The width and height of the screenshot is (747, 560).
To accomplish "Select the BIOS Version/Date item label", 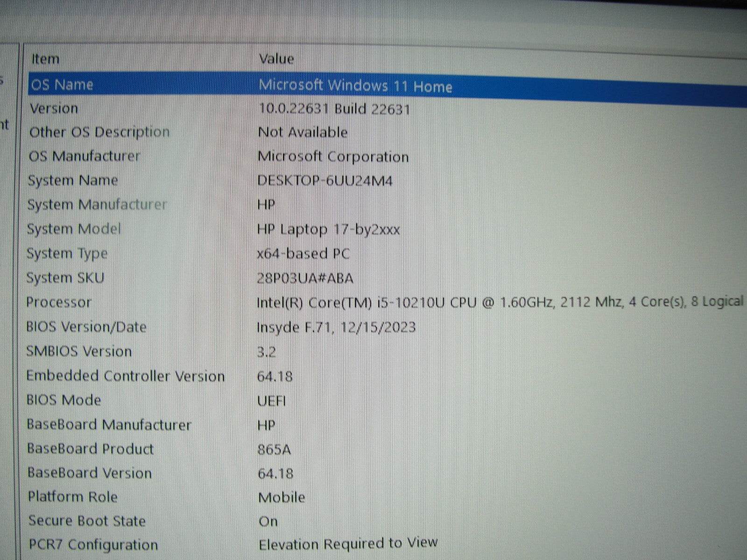I will pyautogui.click(x=86, y=327).
